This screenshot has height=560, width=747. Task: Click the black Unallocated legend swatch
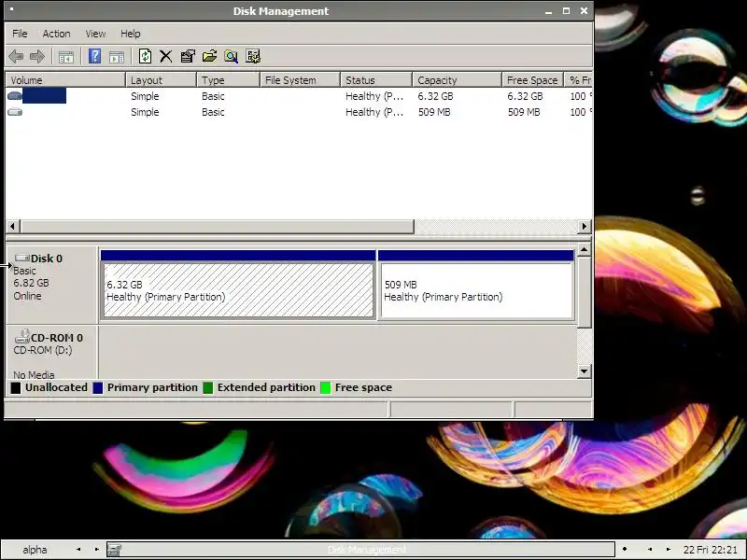click(x=16, y=387)
